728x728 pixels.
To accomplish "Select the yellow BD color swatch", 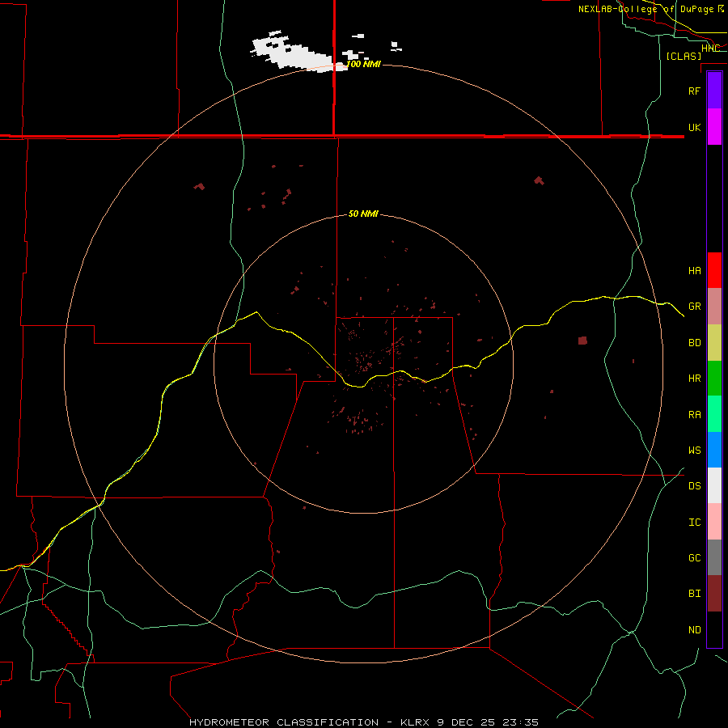I will coord(714,343).
